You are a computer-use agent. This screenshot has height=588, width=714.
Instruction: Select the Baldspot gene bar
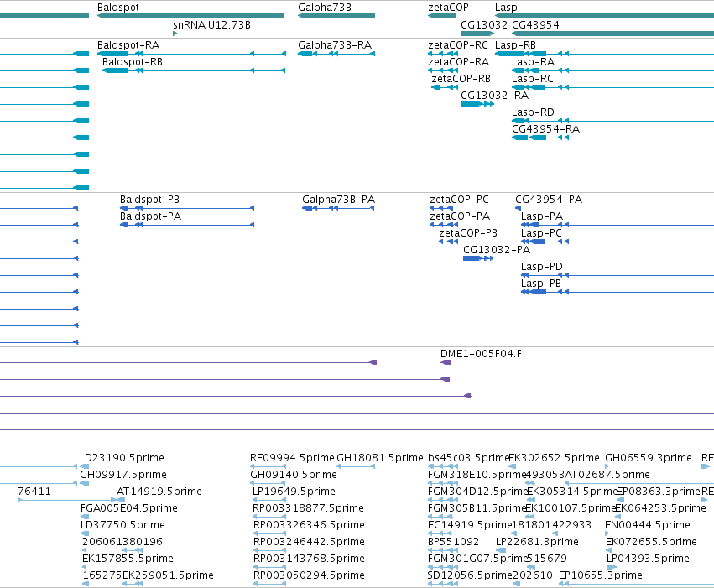[x=190, y=16]
